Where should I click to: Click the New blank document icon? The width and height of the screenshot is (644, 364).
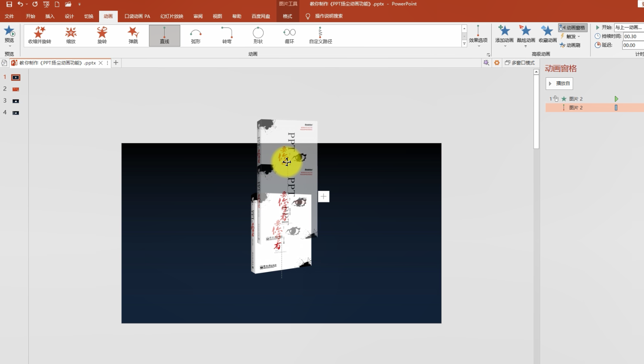pos(57,4)
